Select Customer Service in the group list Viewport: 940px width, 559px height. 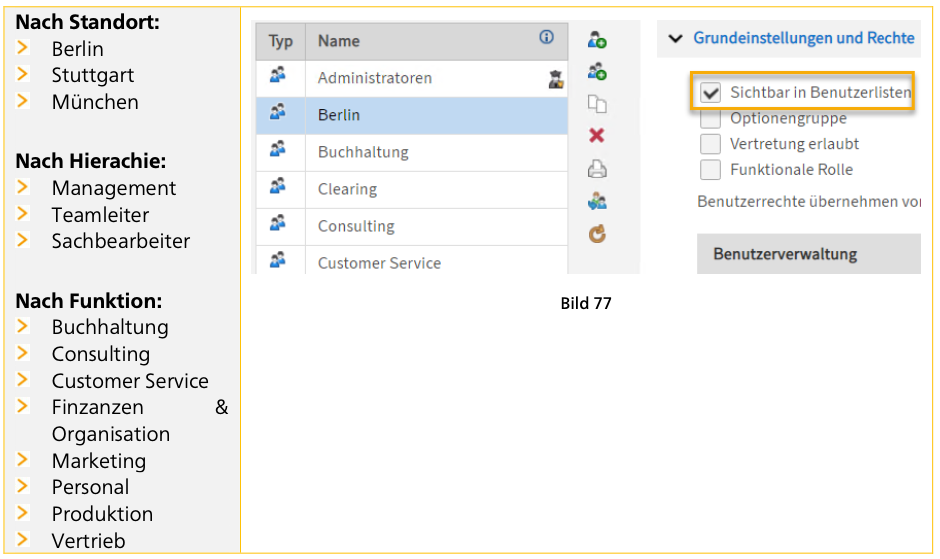pos(379,263)
